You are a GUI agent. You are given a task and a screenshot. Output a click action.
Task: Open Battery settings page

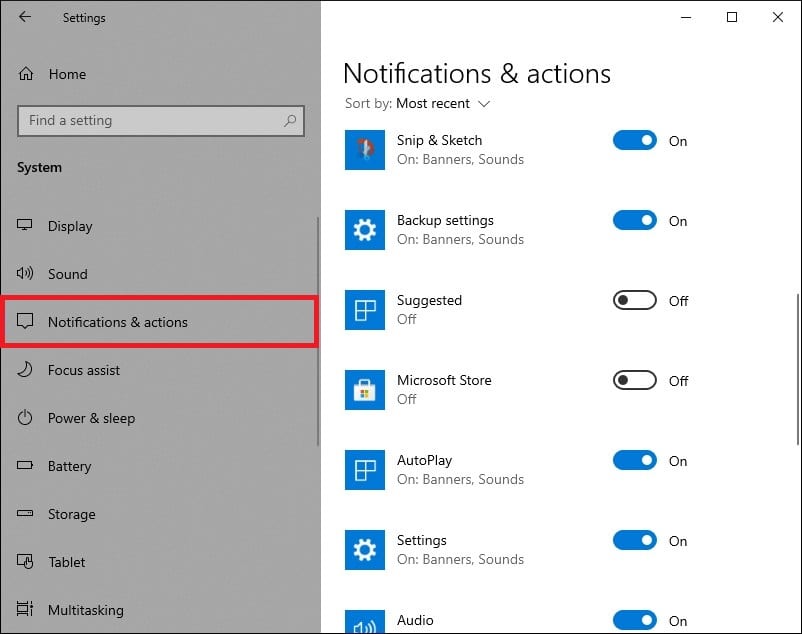(x=160, y=466)
